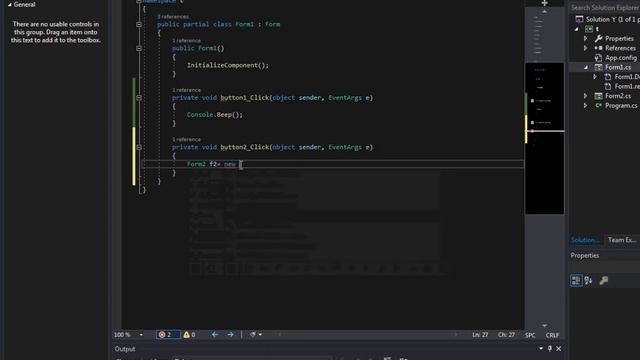This screenshot has width=640, height=360.
Task: Click the '1 reference' CodeLens above Form1()
Action: [186, 40]
